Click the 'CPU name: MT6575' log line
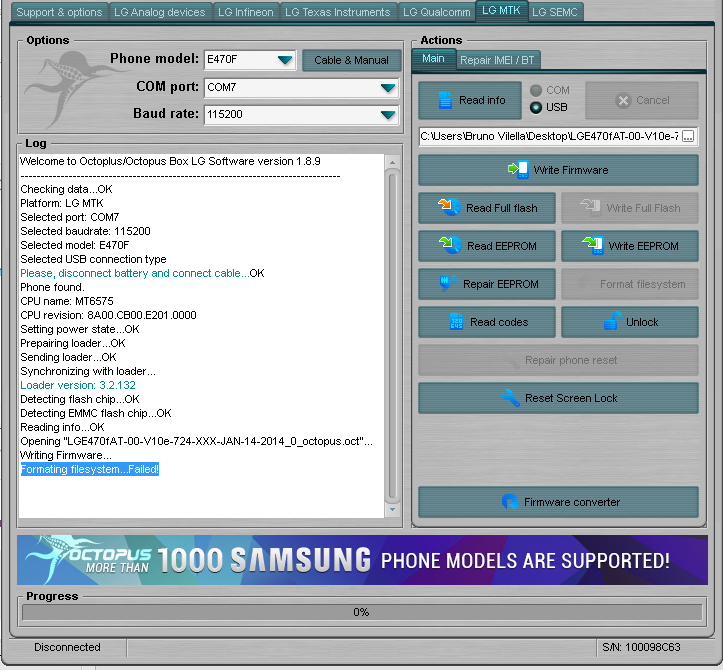Image resolution: width=723 pixels, height=671 pixels. 67,301
